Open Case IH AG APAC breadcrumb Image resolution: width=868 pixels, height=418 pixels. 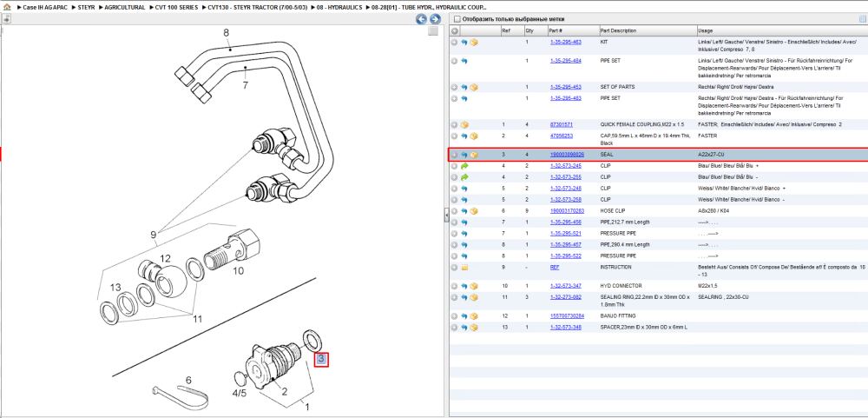[x=47, y=8]
